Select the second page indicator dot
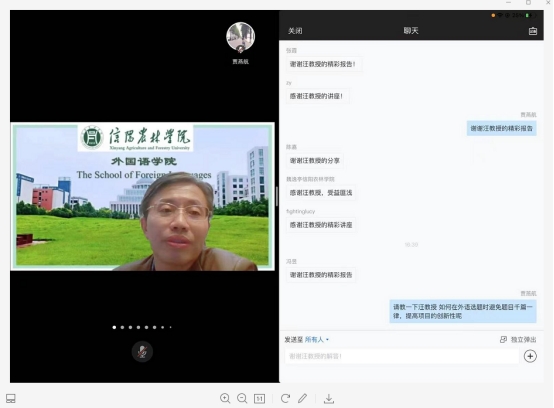554x408 pixels. pos(122,327)
